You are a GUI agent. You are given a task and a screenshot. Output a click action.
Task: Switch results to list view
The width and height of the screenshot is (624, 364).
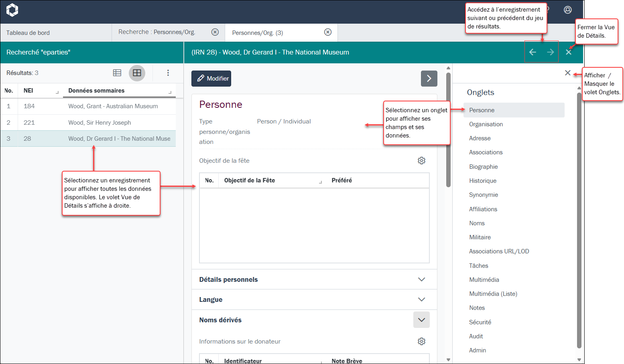117,73
